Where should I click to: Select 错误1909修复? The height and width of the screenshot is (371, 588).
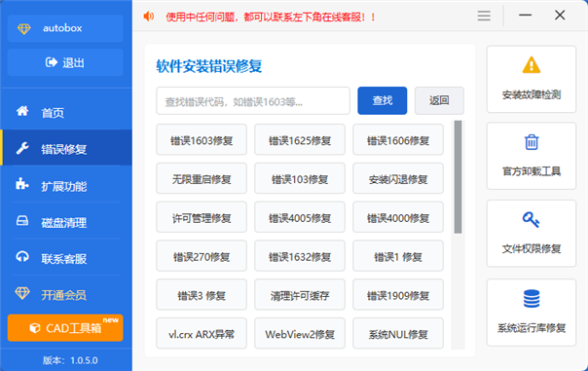pyautogui.click(x=398, y=294)
